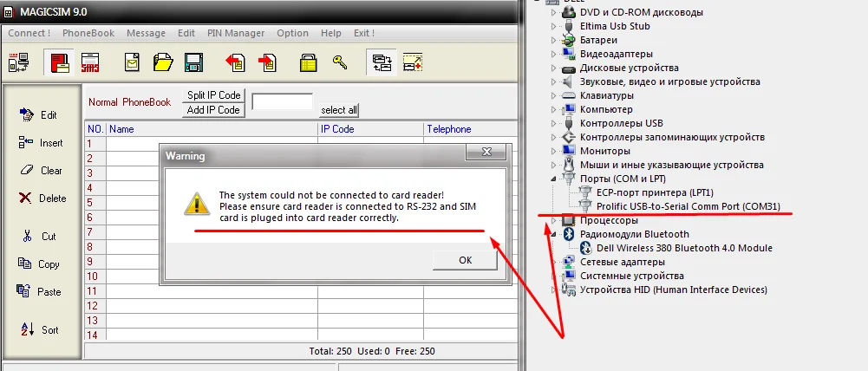
Task: Select ECP-порт принтера (LPT1) entry
Action: click(655, 192)
